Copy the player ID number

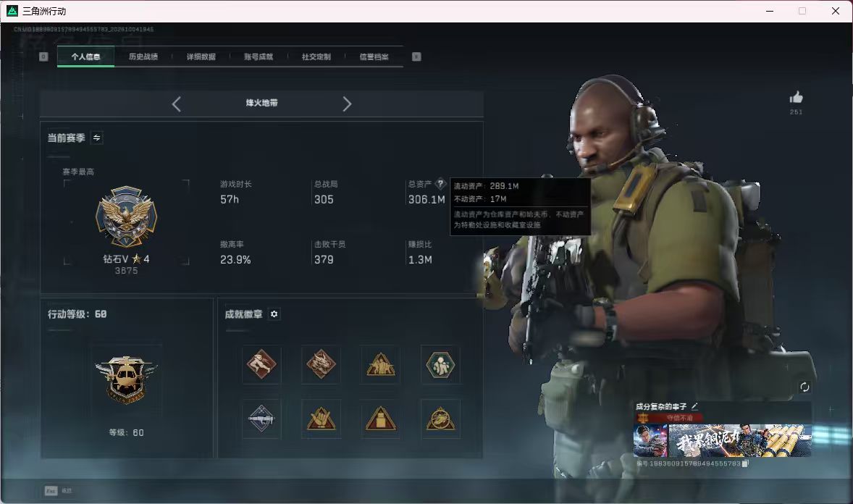tap(745, 463)
